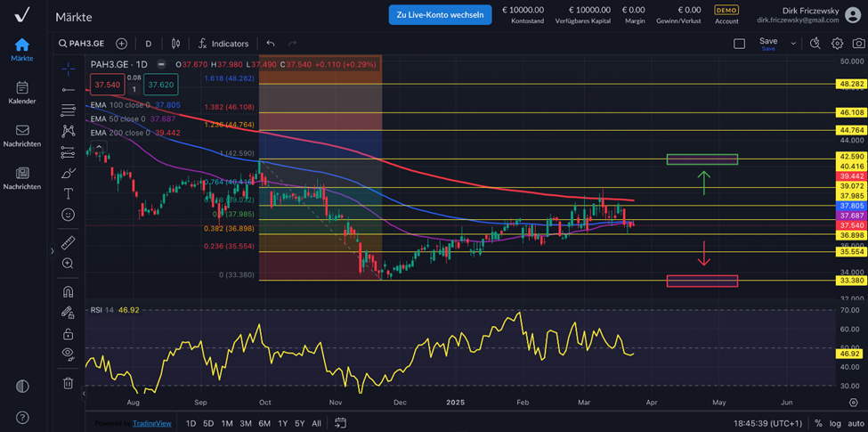
Task: Click the PAH3.GE symbol search field
Action: 82,43
